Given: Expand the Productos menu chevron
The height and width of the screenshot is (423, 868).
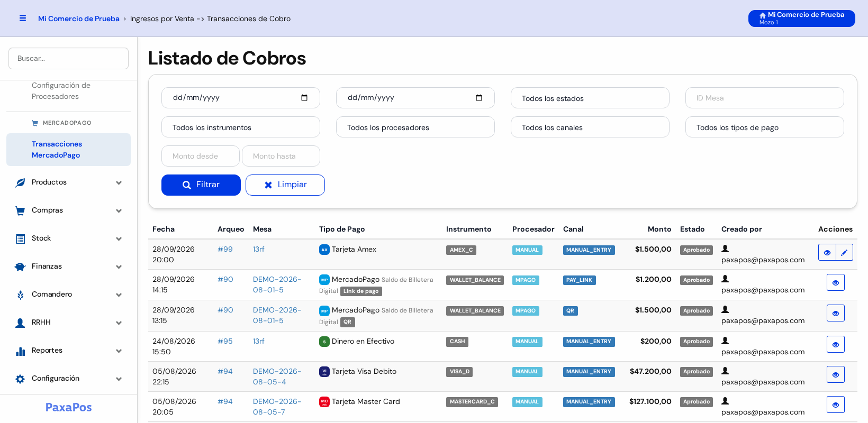Looking at the screenshot, I should (x=119, y=182).
